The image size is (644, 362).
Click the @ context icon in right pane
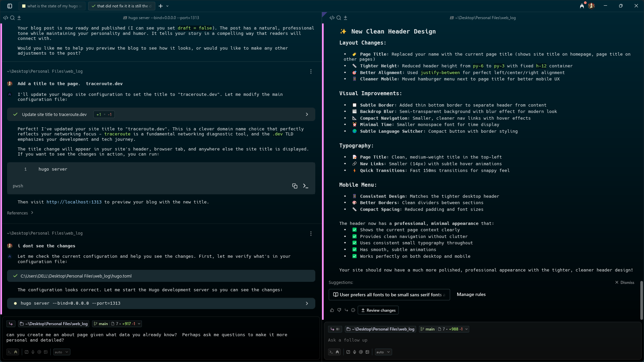click(361, 352)
